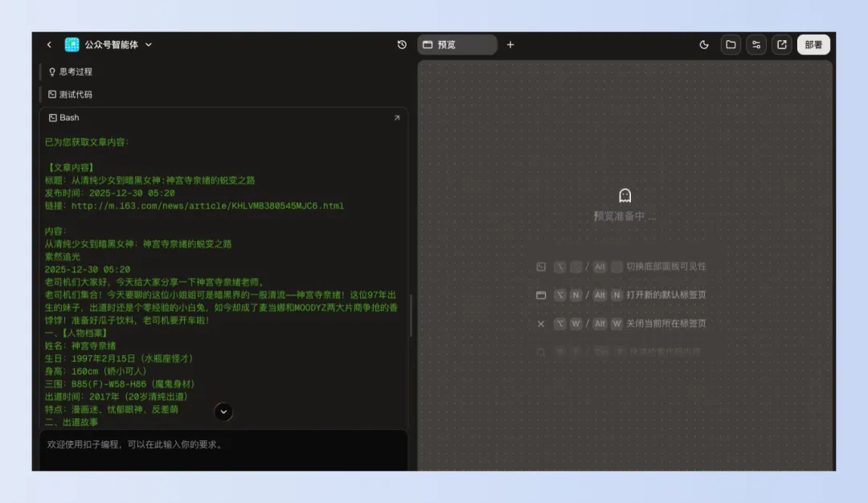
Task: Click the close X icon in hints
Action: pos(541,324)
